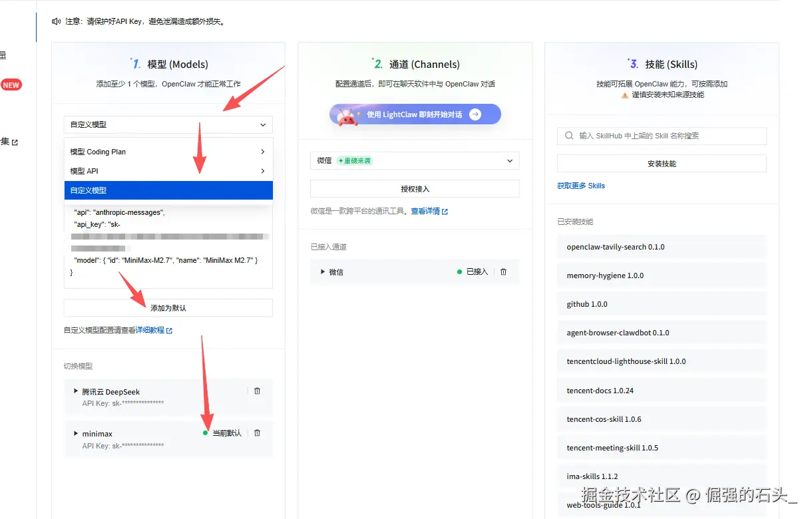Select the ima-skills 1.1.2 skill
This screenshot has height=519, width=812.
coord(662,476)
